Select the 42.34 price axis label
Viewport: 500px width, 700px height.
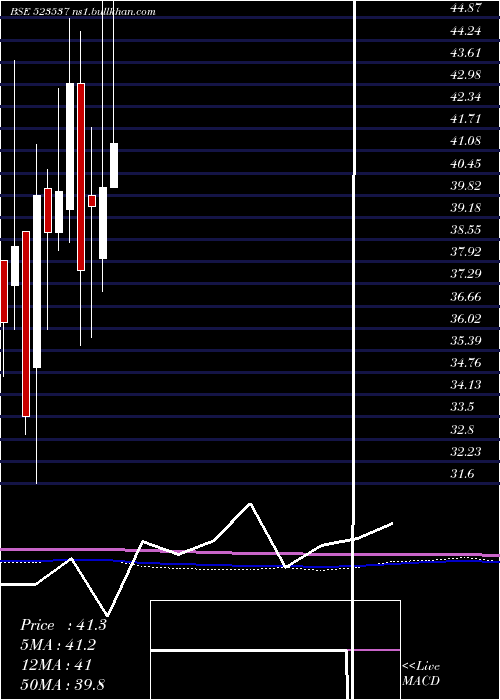tap(466, 97)
